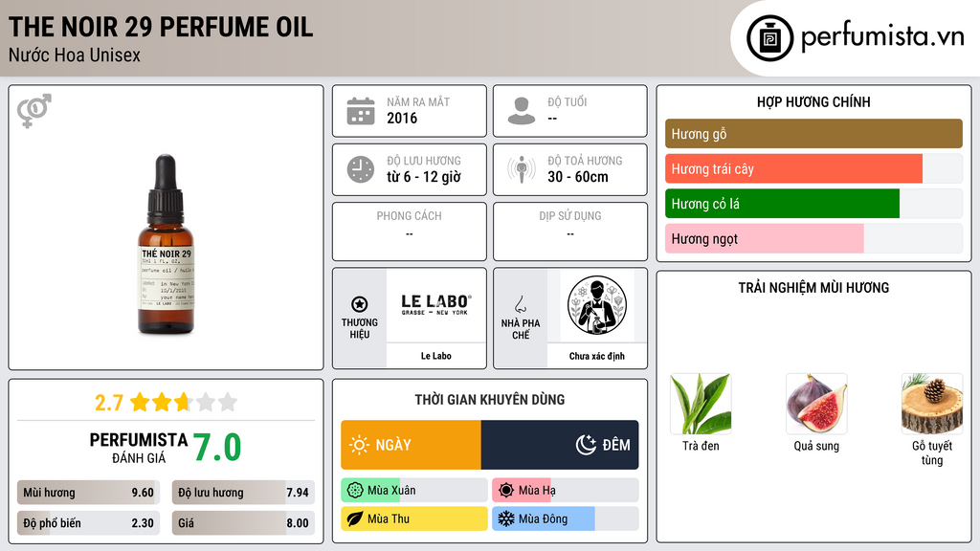
Task: Click the clock icon beside Độ lưu hương
Action: (x=361, y=169)
